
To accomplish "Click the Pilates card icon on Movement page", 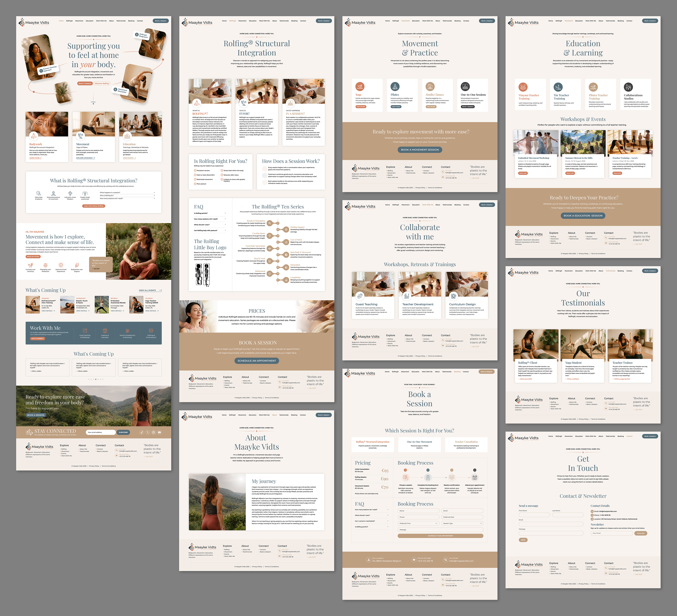I will coord(395,86).
